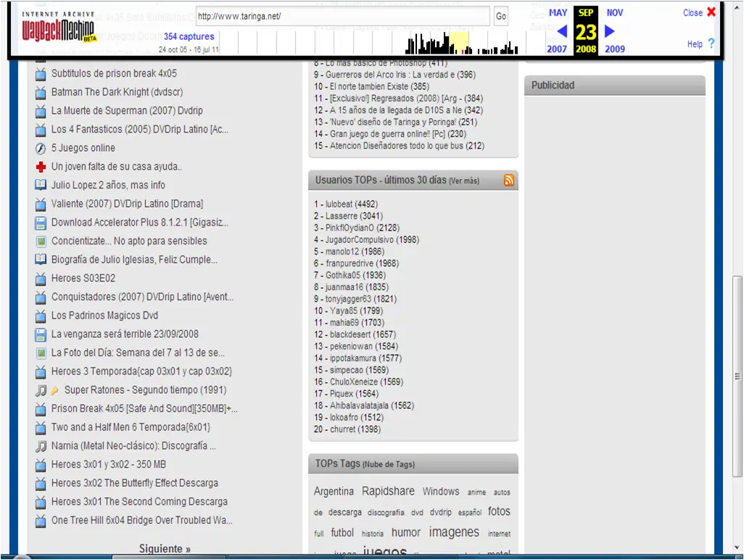The height and width of the screenshot is (560, 744).
Task: Click the scrollbar down arrow
Action: (x=737, y=548)
